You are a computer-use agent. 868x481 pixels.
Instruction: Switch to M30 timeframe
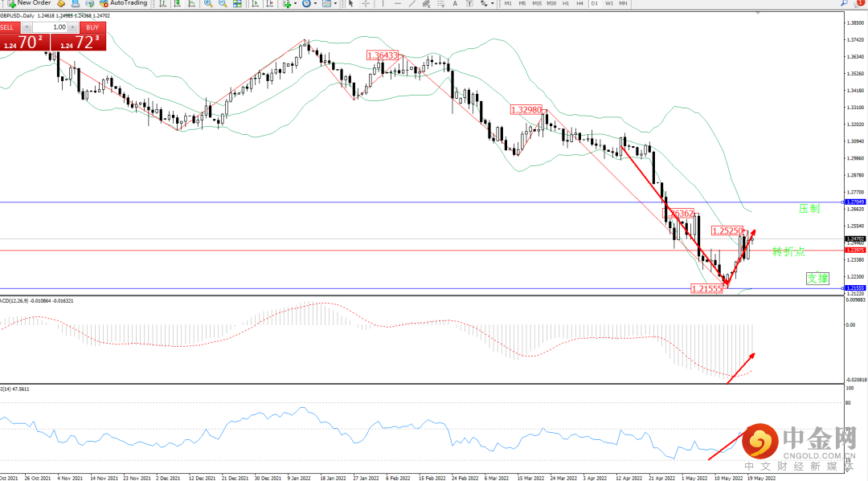coord(551,3)
